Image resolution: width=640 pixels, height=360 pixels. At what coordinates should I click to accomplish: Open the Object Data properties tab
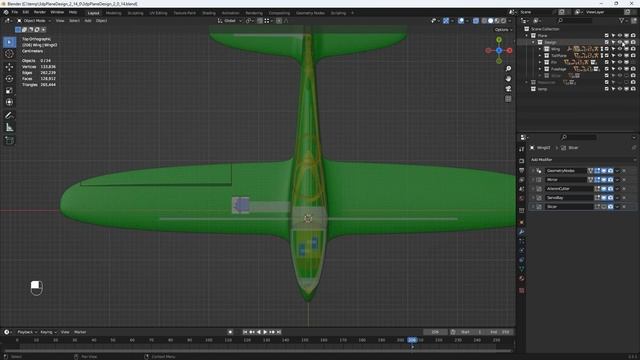pos(522,269)
